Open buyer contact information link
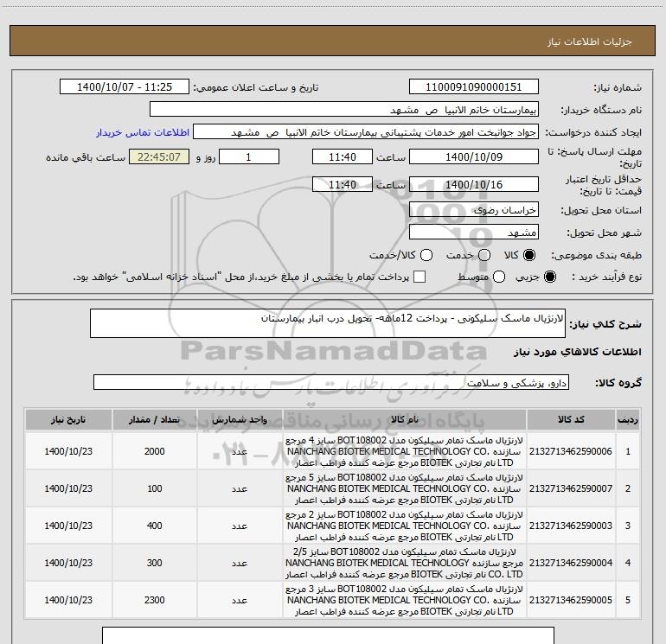This screenshot has height=644, width=666. click(x=143, y=132)
